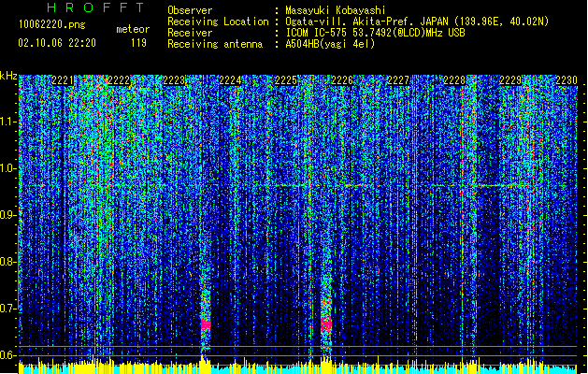
Task: Click the ICOM IC-575 53.7492 MHz receiver text
Action: (375, 33)
